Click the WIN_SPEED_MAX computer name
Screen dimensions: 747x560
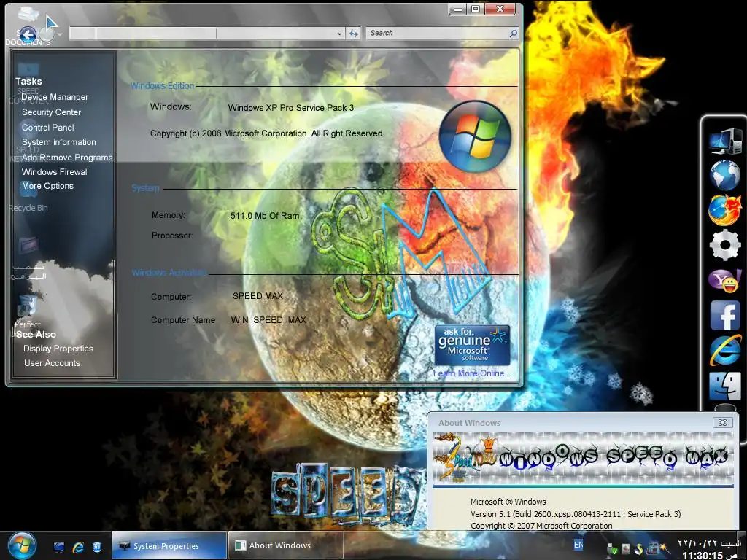268,319
